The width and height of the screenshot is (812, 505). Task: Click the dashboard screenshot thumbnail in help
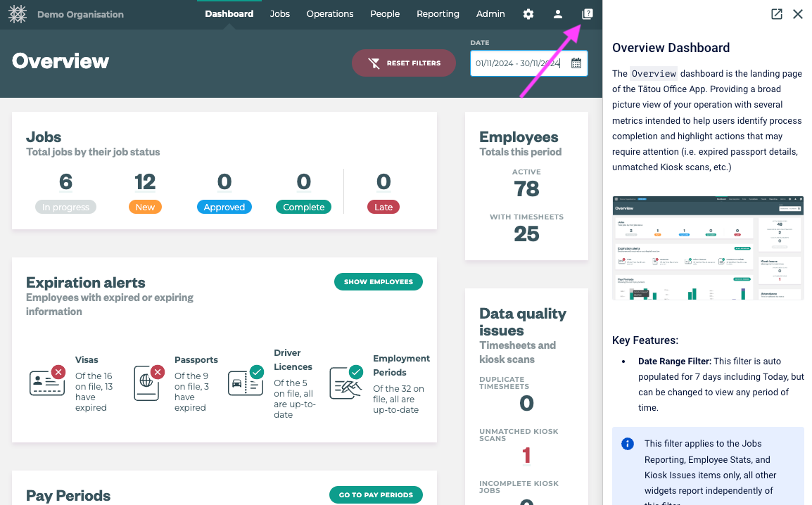pos(708,248)
